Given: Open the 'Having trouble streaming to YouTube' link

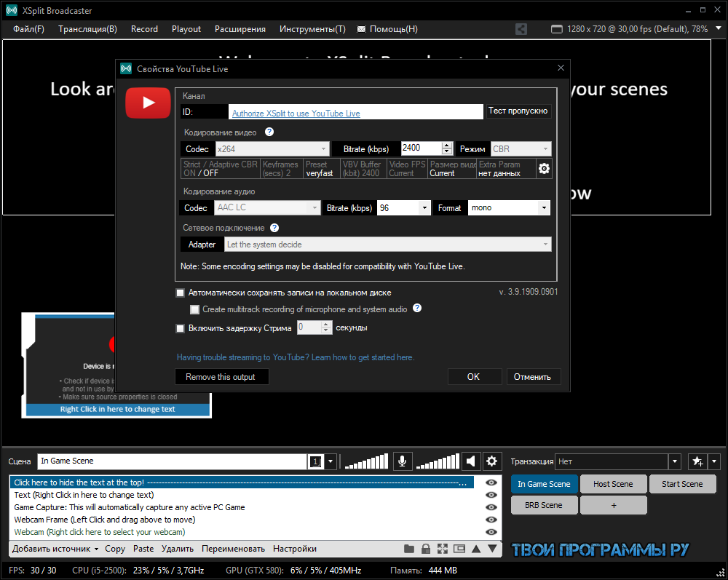Looking at the screenshot, I should click(296, 357).
